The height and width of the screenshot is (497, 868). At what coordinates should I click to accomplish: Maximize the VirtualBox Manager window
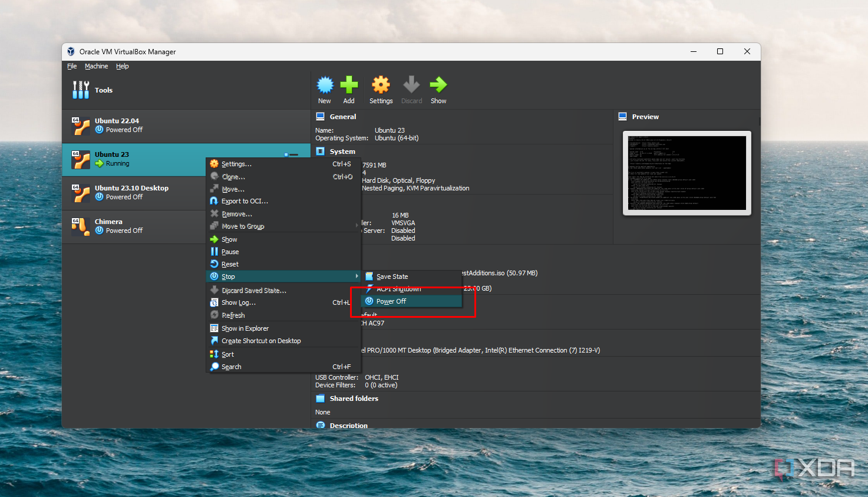pyautogui.click(x=720, y=51)
